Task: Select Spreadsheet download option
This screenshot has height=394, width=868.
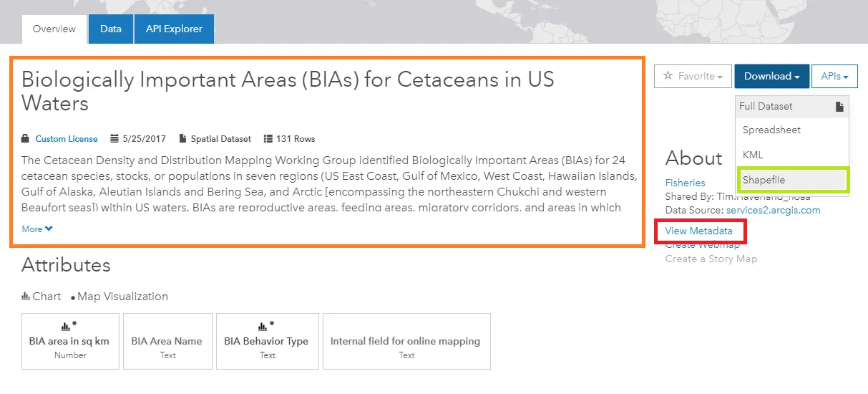Action: pyautogui.click(x=771, y=130)
